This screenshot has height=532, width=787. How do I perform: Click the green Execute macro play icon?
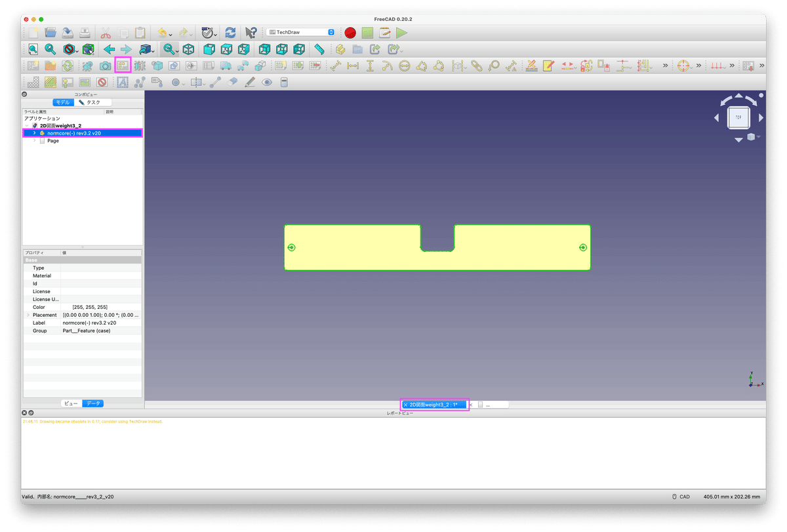[401, 32]
